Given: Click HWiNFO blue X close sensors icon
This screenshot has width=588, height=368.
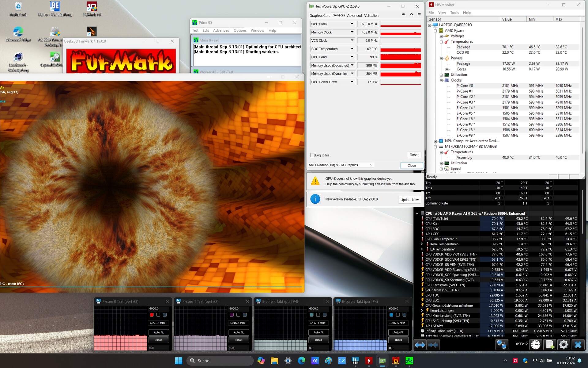Looking at the screenshot, I should click(x=578, y=345).
